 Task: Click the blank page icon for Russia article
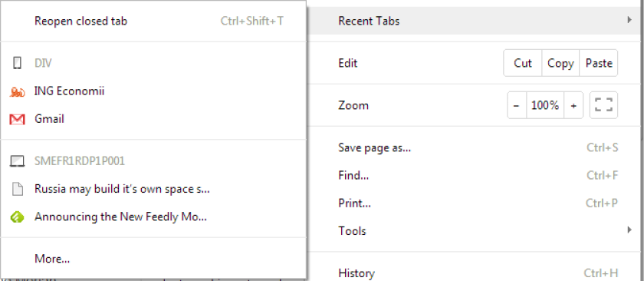[x=17, y=190]
